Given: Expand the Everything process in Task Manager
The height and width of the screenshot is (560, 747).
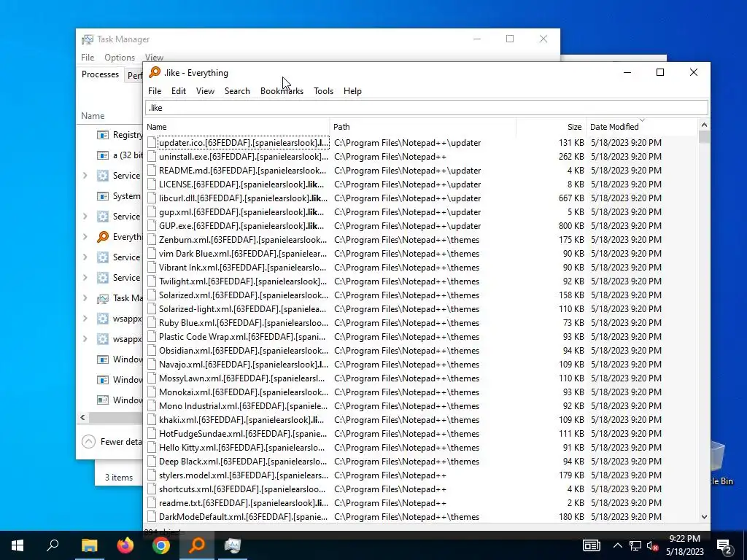Looking at the screenshot, I should tap(85, 237).
